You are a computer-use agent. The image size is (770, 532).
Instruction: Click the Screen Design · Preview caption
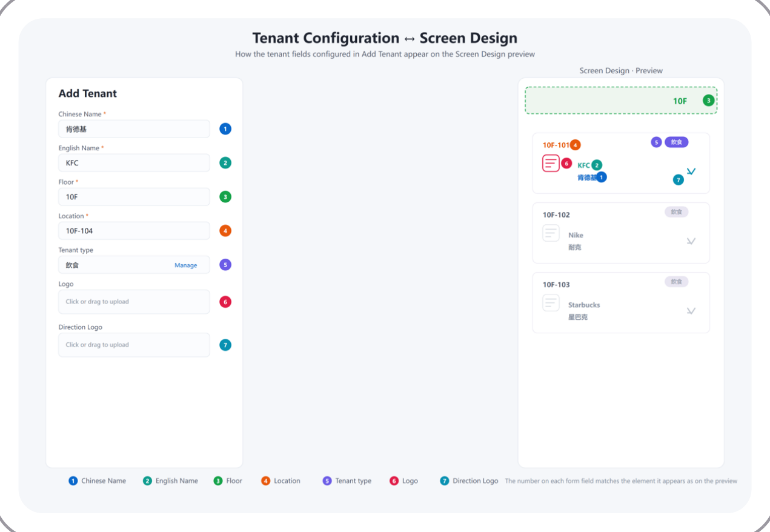click(x=621, y=71)
